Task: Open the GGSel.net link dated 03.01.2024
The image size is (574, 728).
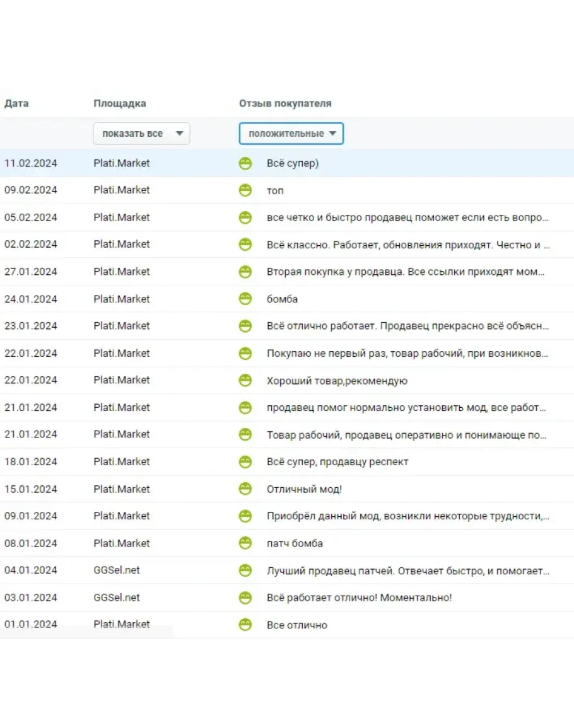Action: tap(117, 598)
